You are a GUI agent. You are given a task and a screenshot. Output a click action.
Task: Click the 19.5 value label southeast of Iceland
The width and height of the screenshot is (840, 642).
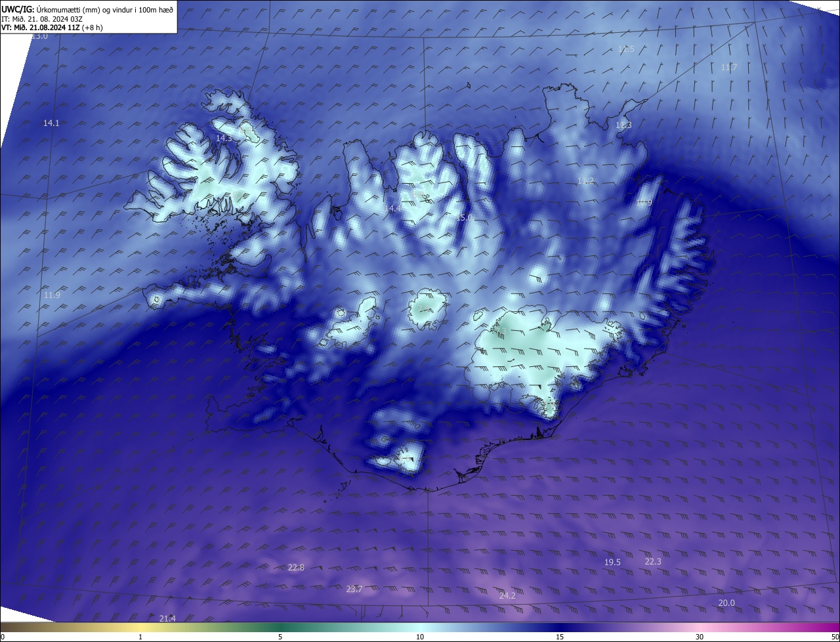[612, 563]
